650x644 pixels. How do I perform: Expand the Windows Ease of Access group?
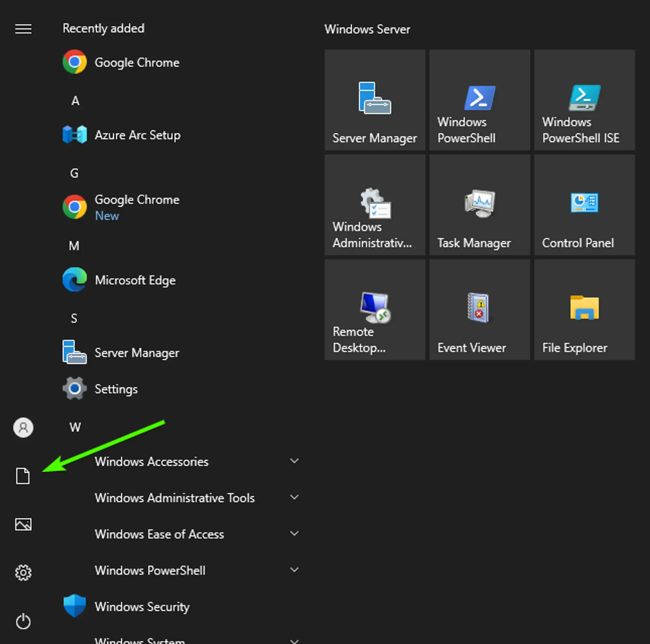pyautogui.click(x=159, y=534)
